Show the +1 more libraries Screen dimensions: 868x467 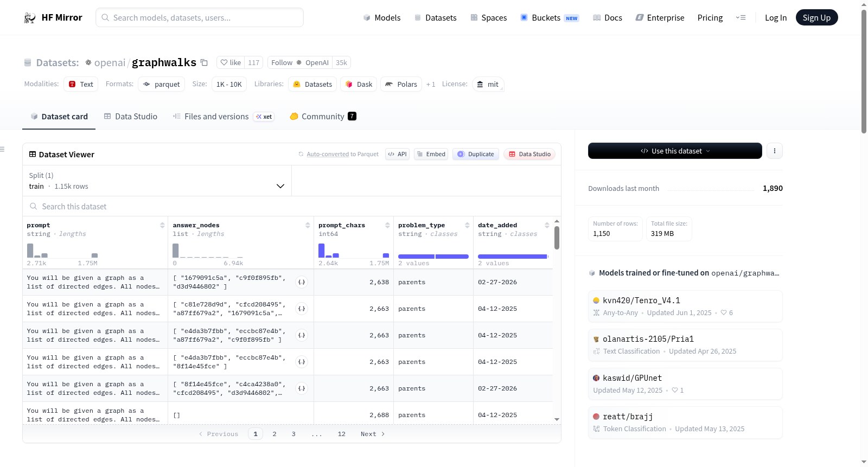point(431,84)
